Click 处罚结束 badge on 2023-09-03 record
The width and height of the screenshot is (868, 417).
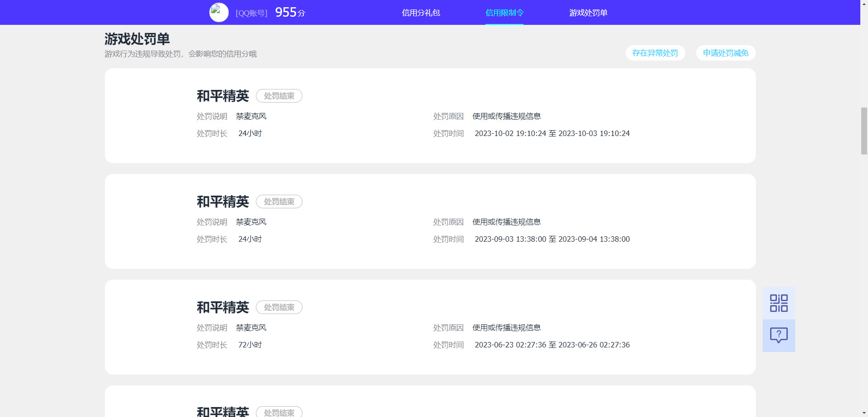[x=279, y=201]
